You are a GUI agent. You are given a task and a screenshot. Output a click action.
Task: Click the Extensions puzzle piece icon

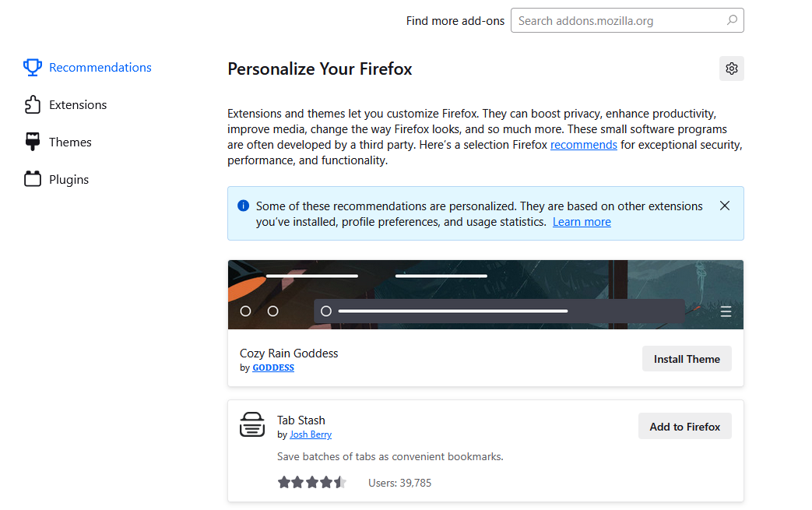pos(32,105)
